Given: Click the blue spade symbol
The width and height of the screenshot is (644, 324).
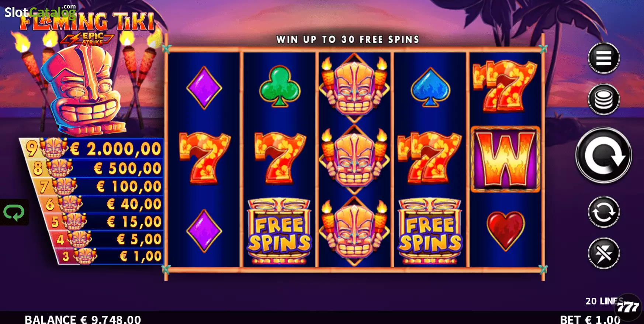Looking at the screenshot, I should [x=430, y=87].
